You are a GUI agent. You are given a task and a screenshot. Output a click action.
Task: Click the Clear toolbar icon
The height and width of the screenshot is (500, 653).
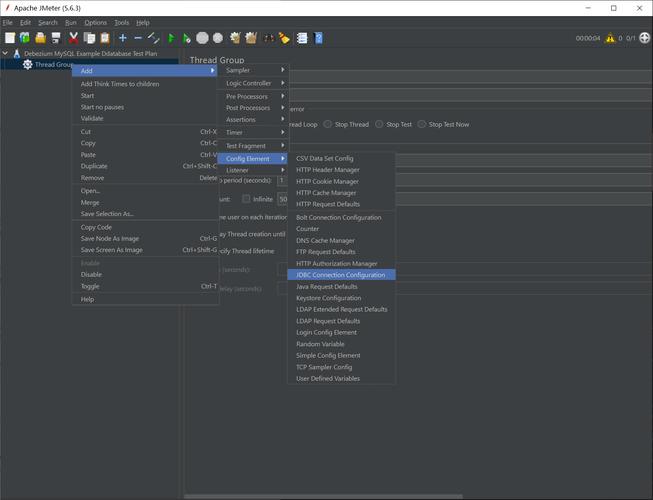(235, 38)
